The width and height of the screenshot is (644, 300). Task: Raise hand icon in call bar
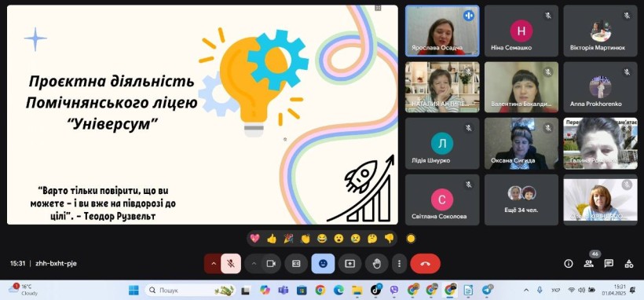pyautogui.click(x=377, y=264)
